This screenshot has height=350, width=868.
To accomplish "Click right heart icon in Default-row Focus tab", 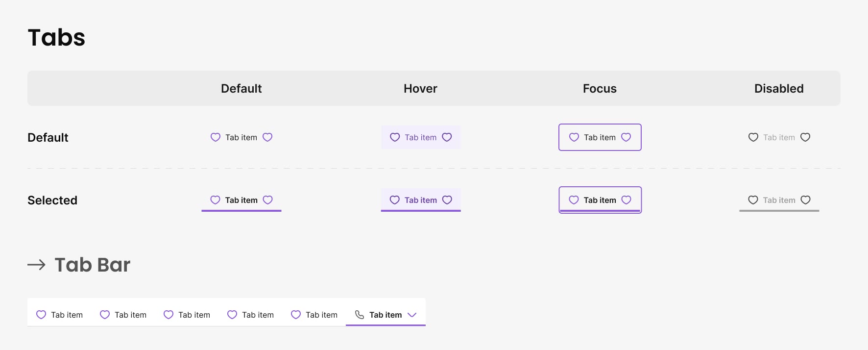I will coord(626,137).
